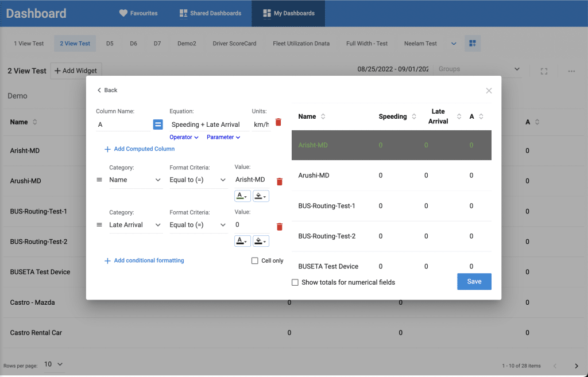Viewport: 588px width, 377px height.
Task: Sort background table by Name
Action: click(35, 122)
